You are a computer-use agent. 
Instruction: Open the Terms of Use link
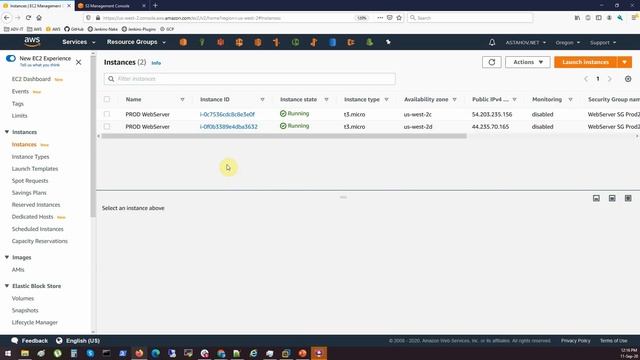613,340
